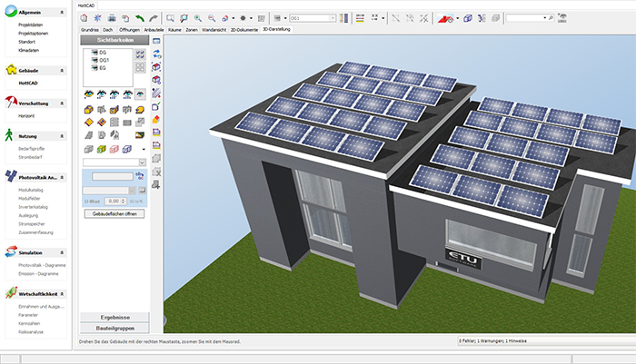Screen dimensions: 636x364
Task: Click the print icon in the toolbar
Action: (111, 17)
